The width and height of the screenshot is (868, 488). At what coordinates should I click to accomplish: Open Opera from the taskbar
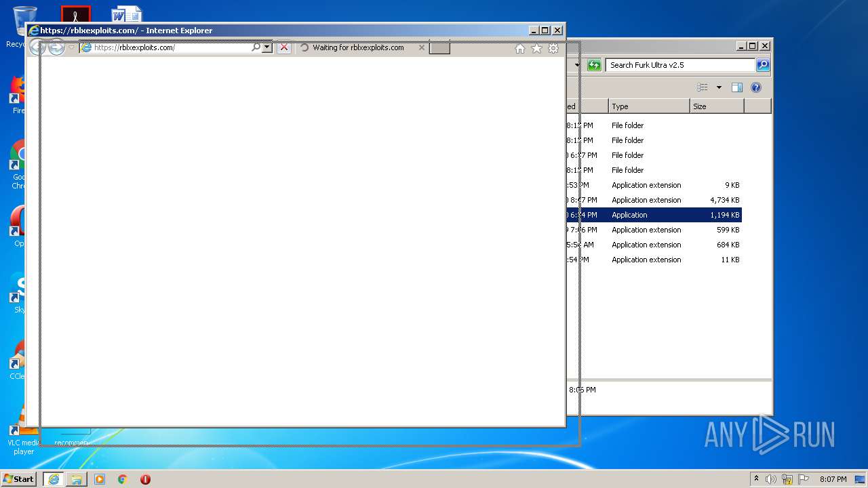coord(145,479)
